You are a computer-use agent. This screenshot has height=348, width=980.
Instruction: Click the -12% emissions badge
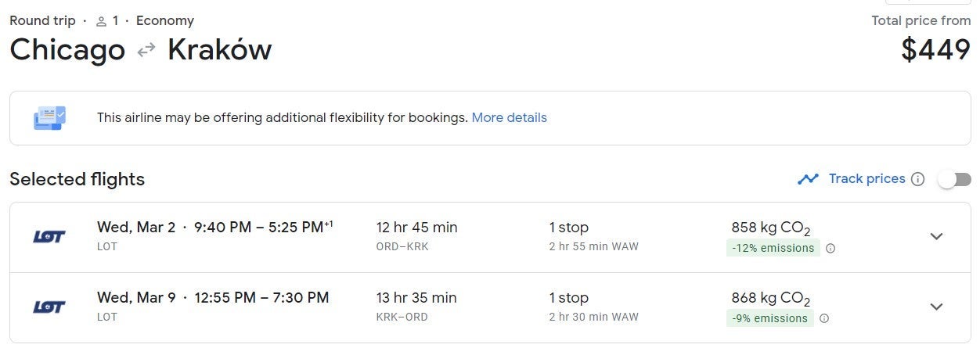[x=773, y=249]
